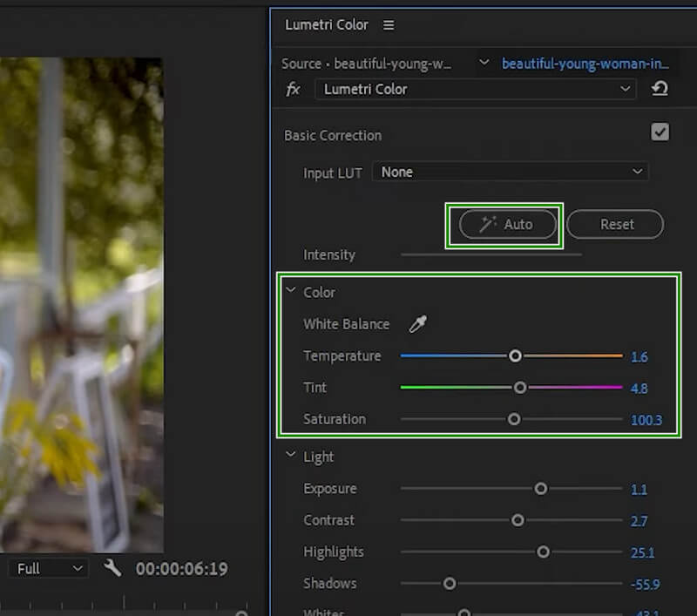Open the Input LUT dropdown
Image resolution: width=697 pixels, height=616 pixels.
pyautogui.click(x=511, y=172)
